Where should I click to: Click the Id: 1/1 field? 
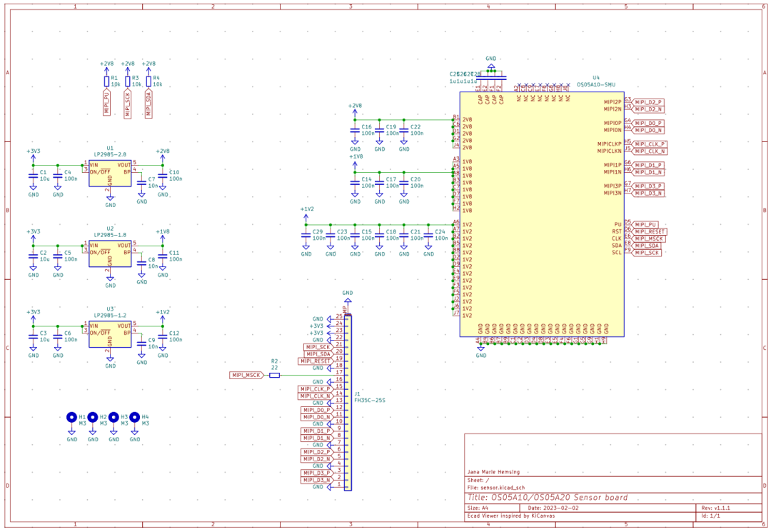[710, 516]
